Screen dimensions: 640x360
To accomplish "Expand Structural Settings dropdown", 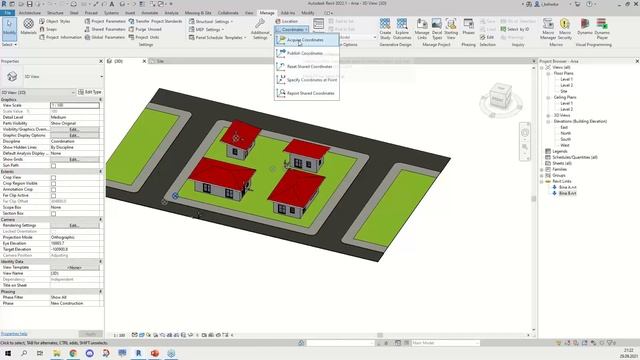I will [211, 21].
